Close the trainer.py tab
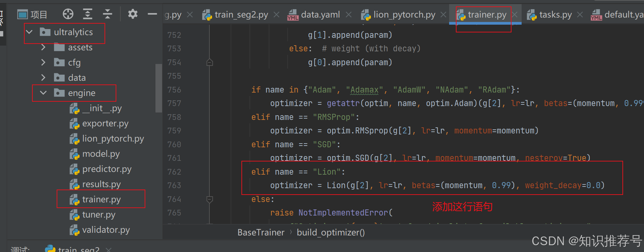 coord(515,15)
